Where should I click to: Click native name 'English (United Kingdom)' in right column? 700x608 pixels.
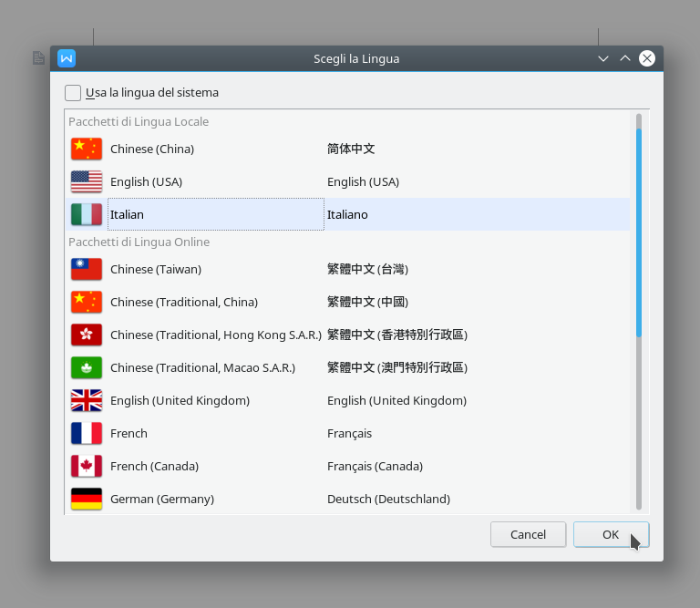(396, 400)
